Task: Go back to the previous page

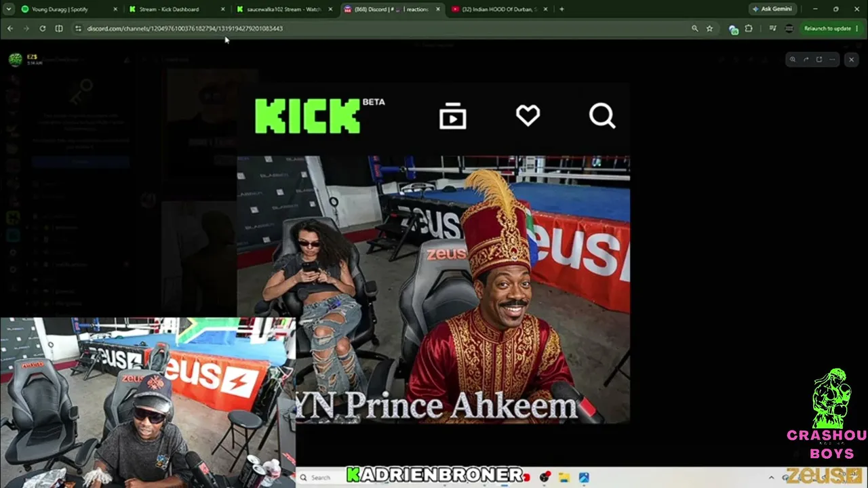Action: tap(10, 28)
